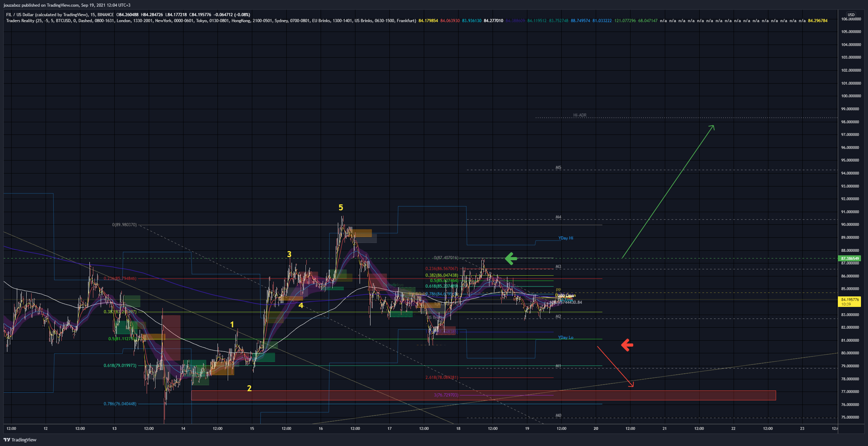Select the 0(89.980370) Fibonacci label

124,225
